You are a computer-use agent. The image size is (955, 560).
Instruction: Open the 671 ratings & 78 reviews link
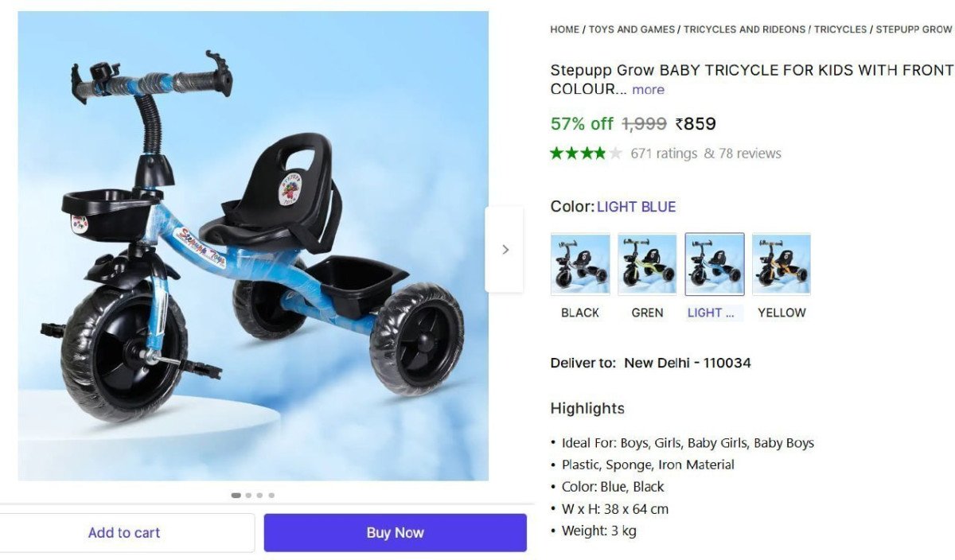pyautogui.click(x=706, y=154)
